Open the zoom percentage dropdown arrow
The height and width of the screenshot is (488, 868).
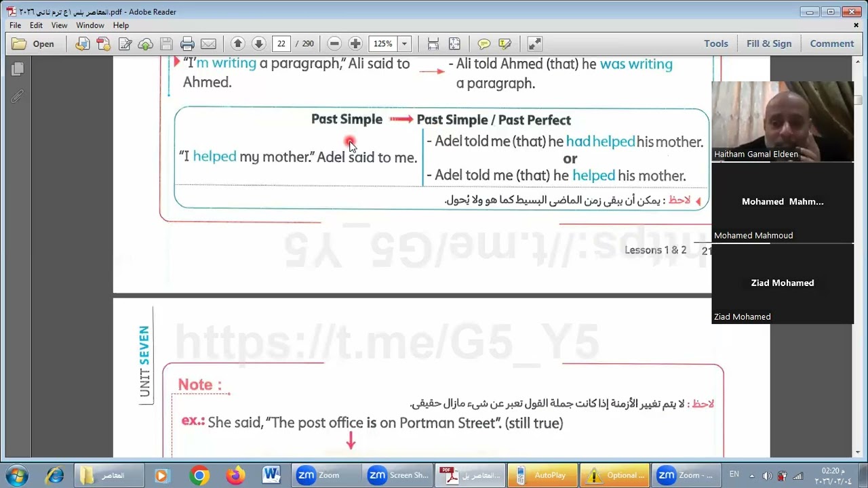point(404,44)
